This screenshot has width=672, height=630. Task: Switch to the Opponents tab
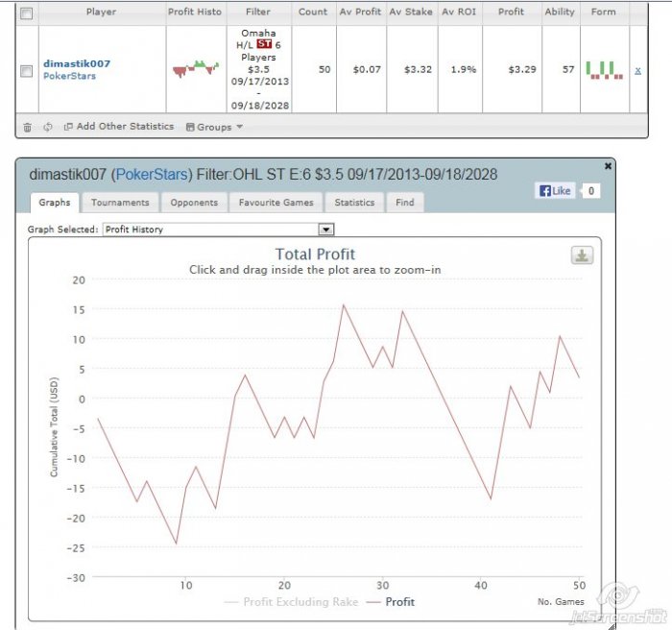[194, 203]
